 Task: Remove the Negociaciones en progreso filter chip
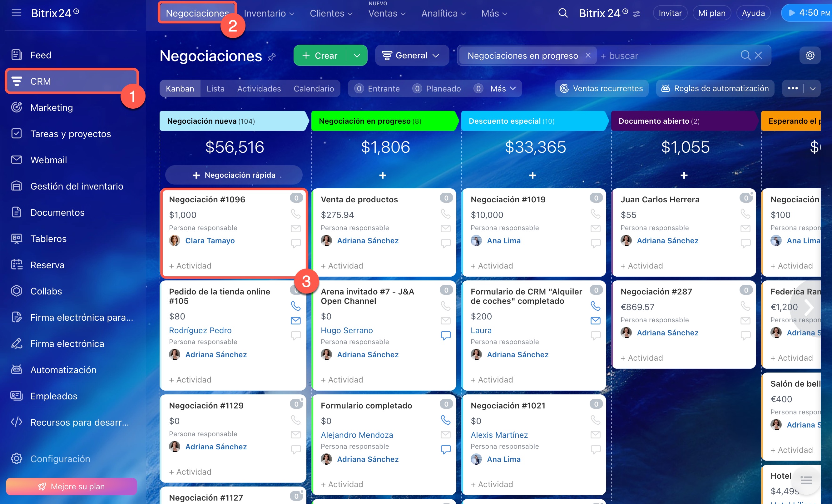coord(588,55)
